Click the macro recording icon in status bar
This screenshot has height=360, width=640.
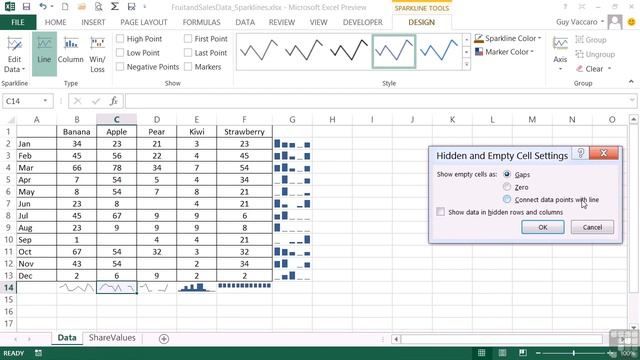click(x=38, y=353)
